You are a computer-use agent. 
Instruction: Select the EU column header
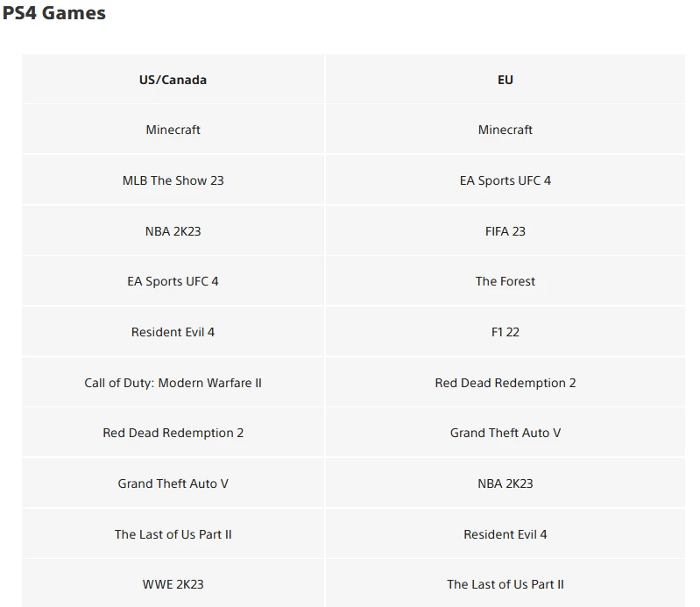[505, 80]
